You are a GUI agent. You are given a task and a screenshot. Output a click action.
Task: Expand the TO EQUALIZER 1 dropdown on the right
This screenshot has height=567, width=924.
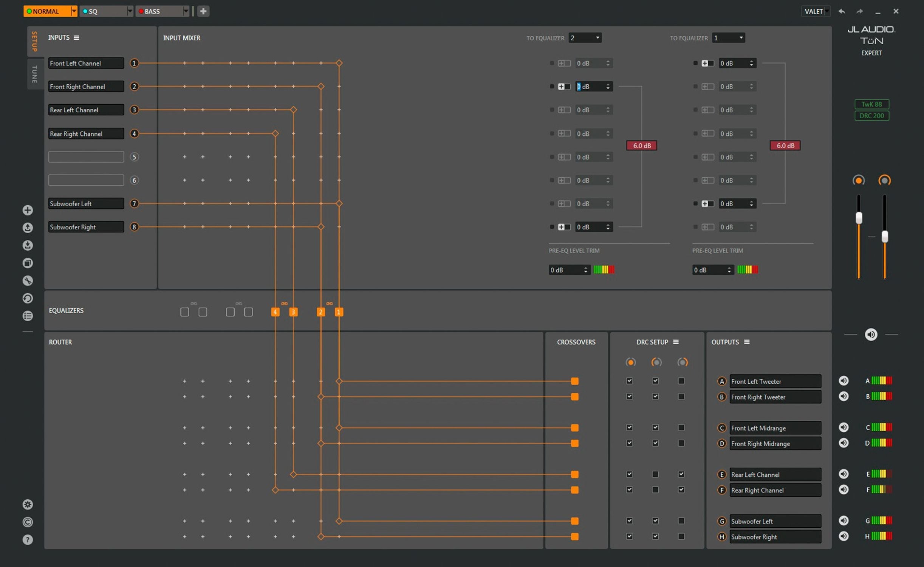[739, 38]
